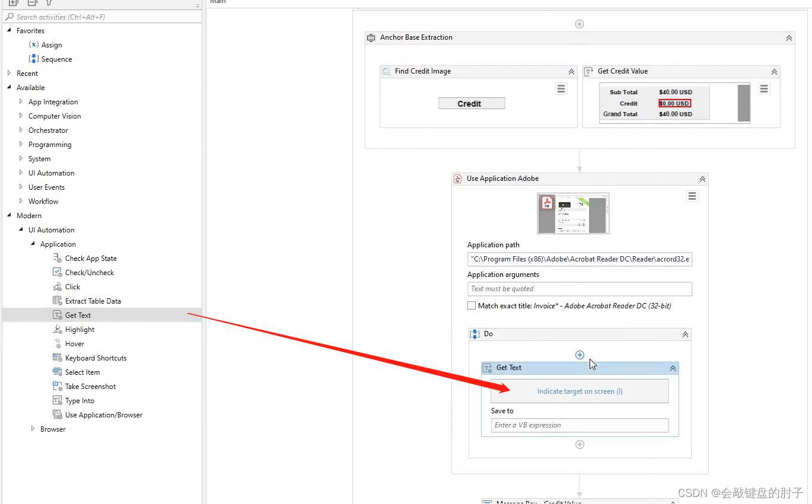812x504 pixels.
Task: Click the filter funnel icon in Activities panel
Action: 50,3
